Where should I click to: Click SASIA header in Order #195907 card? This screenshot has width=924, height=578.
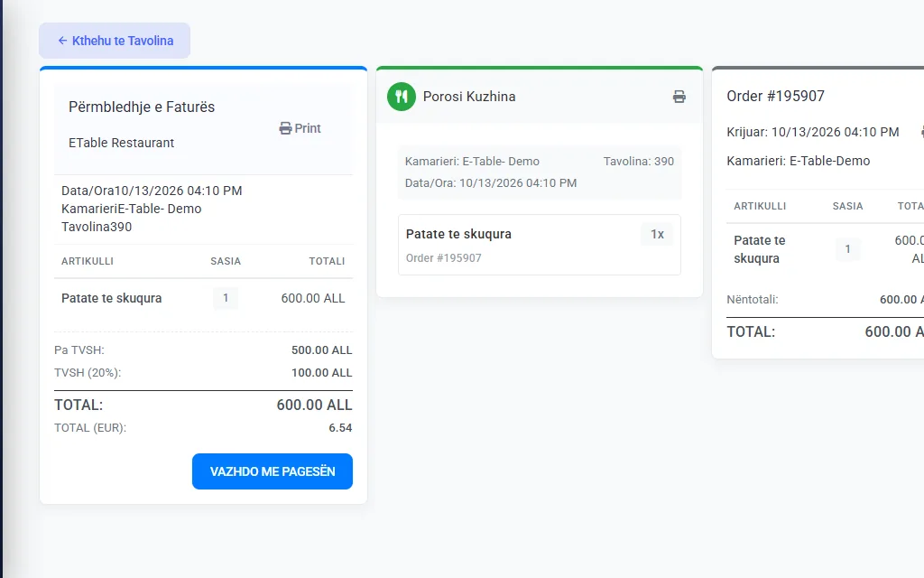point(847,207)
